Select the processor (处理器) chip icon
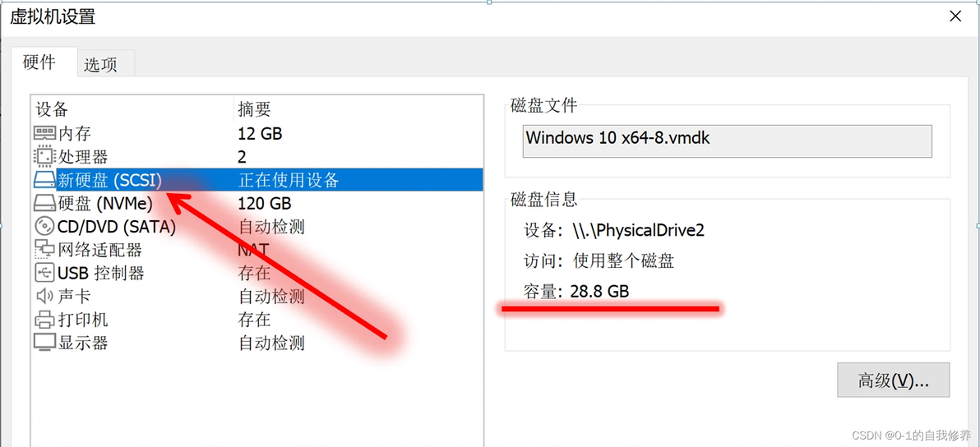Viewport: 980px width, 447px height. [44, 156]
